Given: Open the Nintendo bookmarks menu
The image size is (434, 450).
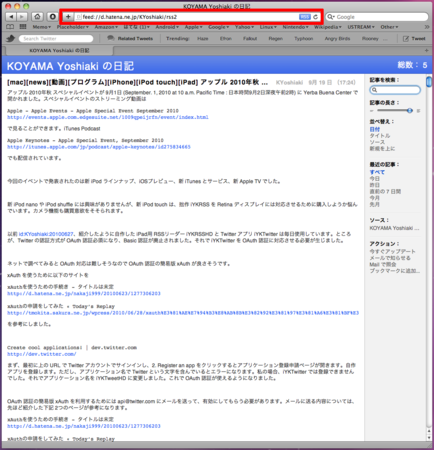Looking at the screenshot, I should coord(295,27).
